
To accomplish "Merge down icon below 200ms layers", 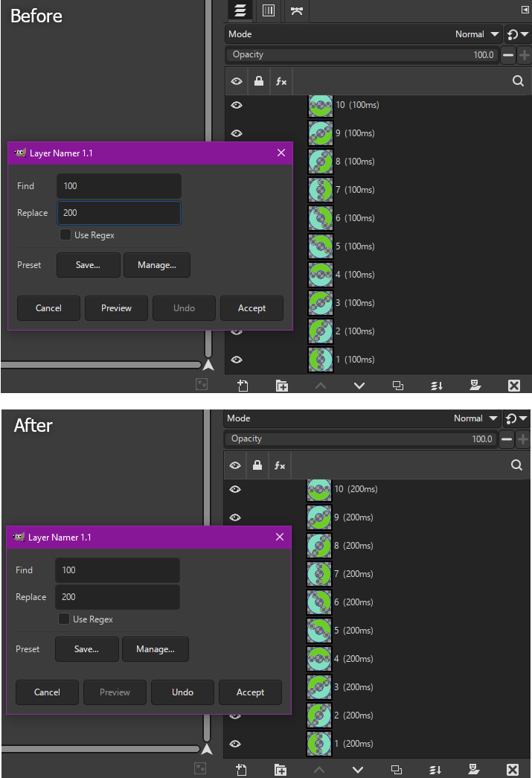I will (x=435, y=770).
